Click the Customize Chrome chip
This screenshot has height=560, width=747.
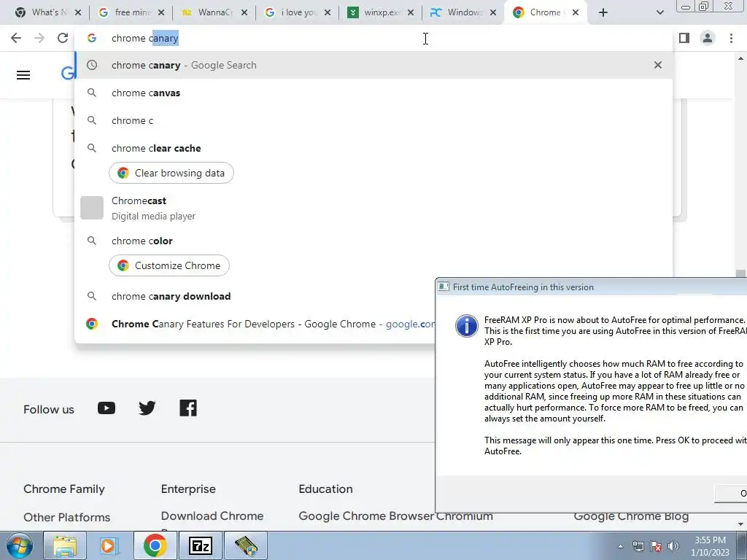click(169, 265)
